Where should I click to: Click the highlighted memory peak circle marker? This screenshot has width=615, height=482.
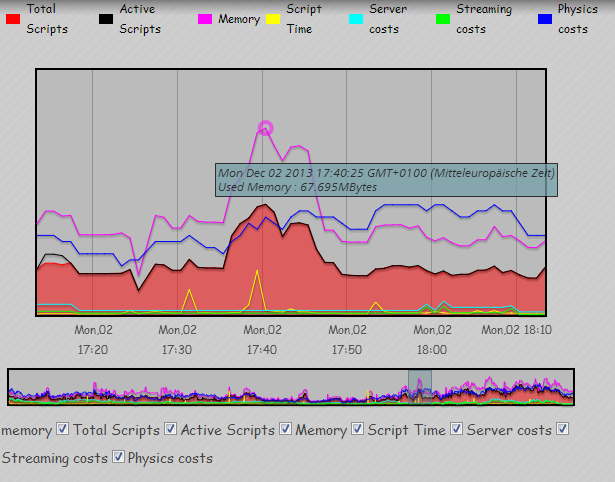[x=265, y=128]
